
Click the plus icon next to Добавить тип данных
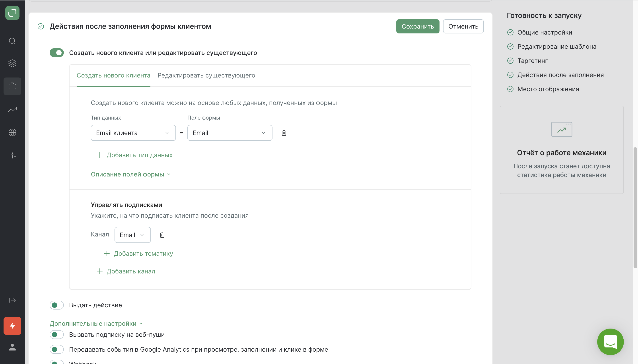point(99,155)
